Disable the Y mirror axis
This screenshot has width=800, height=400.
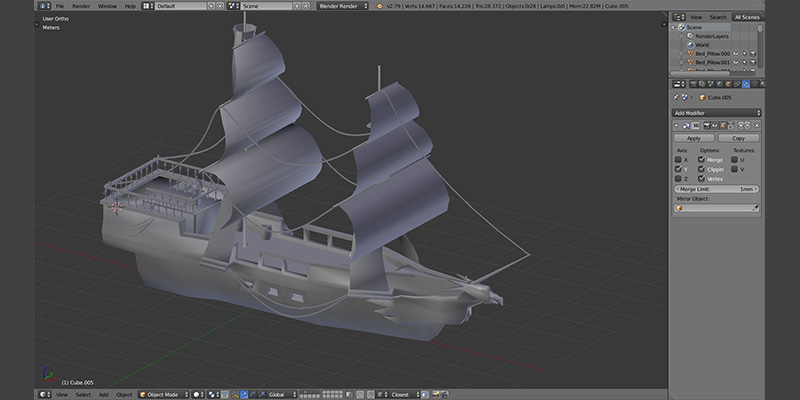678,169
